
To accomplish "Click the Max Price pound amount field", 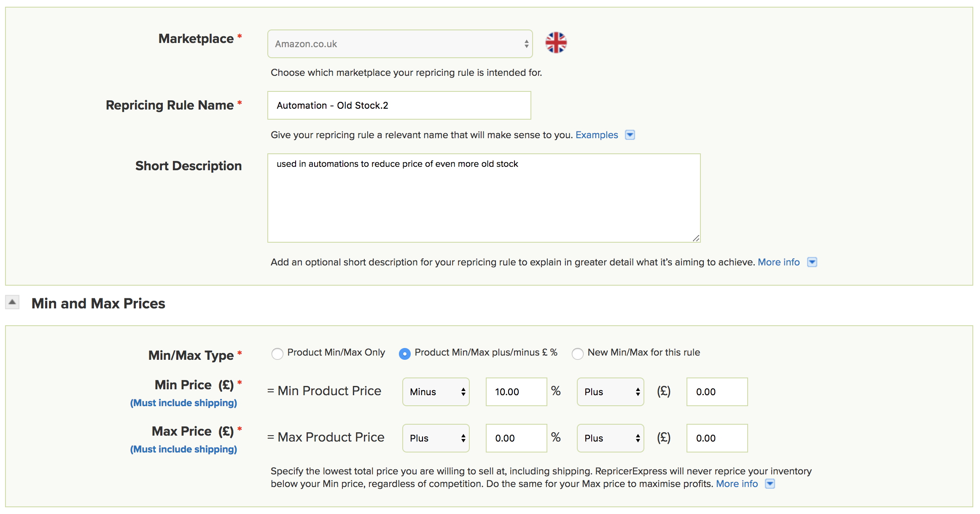I will coord(717,438).
